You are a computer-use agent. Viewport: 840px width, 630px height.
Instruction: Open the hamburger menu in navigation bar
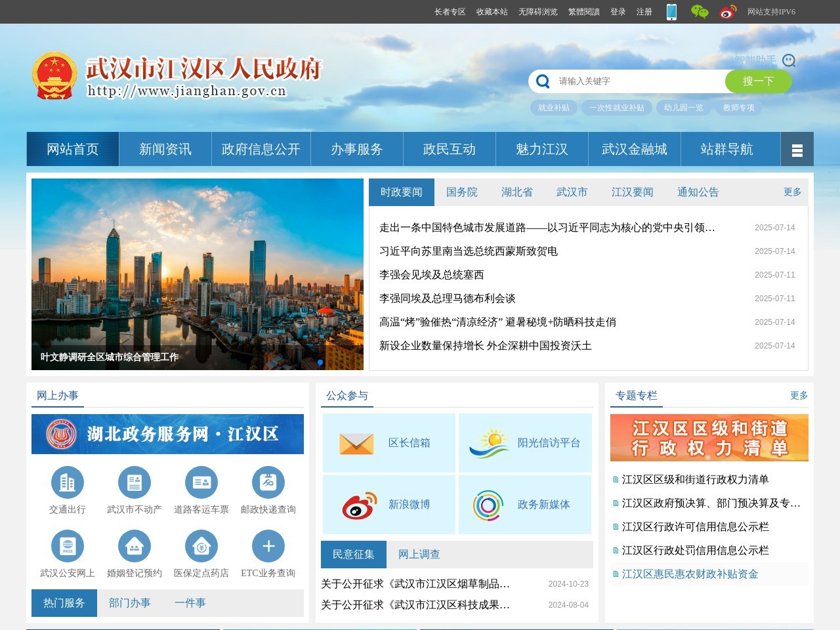click(x=797, y=150)
